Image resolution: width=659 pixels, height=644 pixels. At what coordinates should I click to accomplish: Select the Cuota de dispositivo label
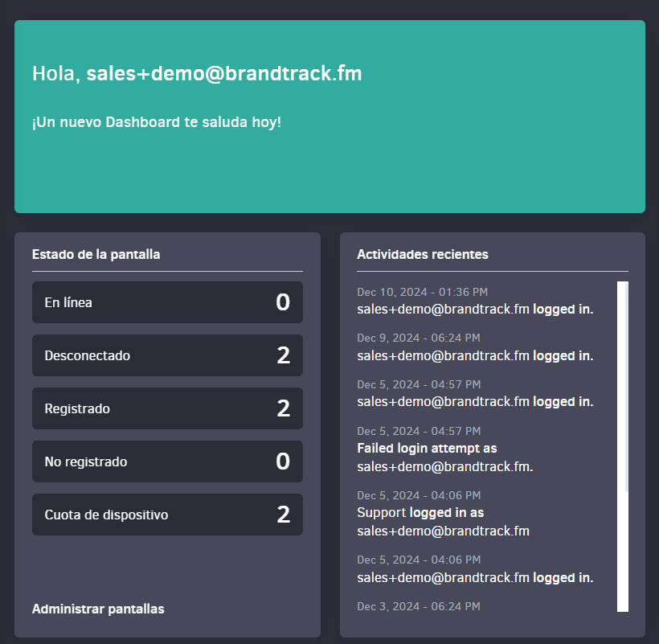[106, 515]
